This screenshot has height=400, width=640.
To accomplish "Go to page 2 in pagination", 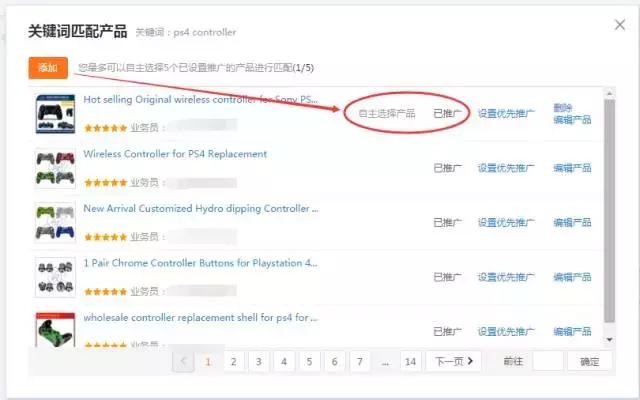I will tap(233, 361).
